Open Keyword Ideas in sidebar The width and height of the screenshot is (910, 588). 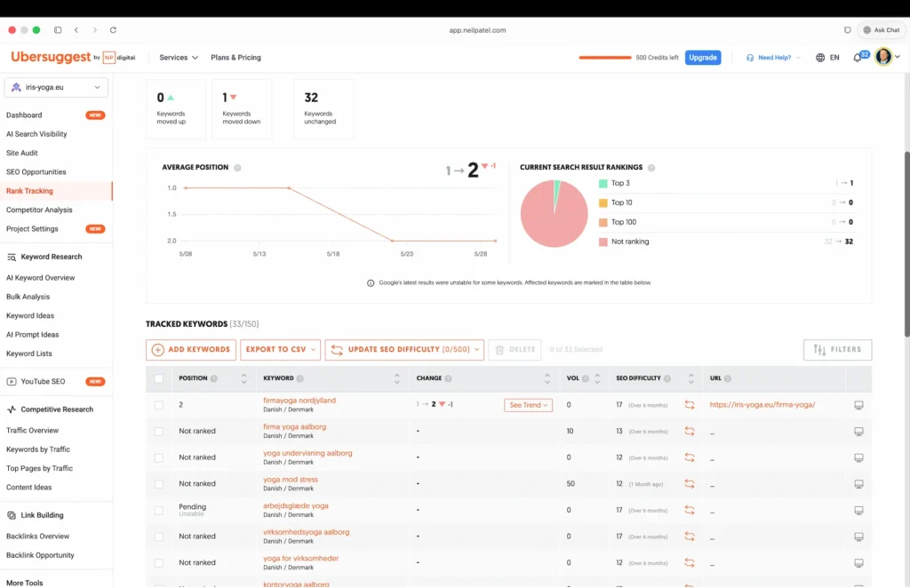[x=30, y=315]
